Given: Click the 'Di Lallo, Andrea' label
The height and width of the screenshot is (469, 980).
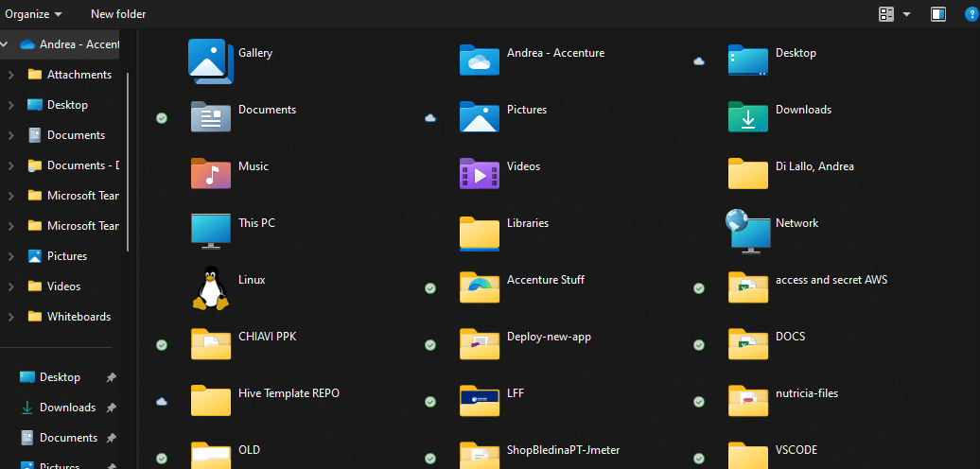Looking at the screenshot, I should pyautogui.click(x=814, y=166).
